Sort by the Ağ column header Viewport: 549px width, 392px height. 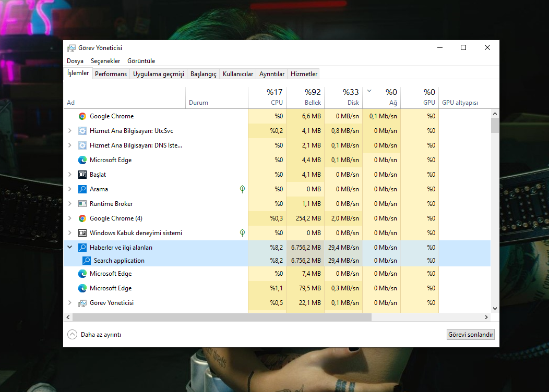(x=381, y=97)
